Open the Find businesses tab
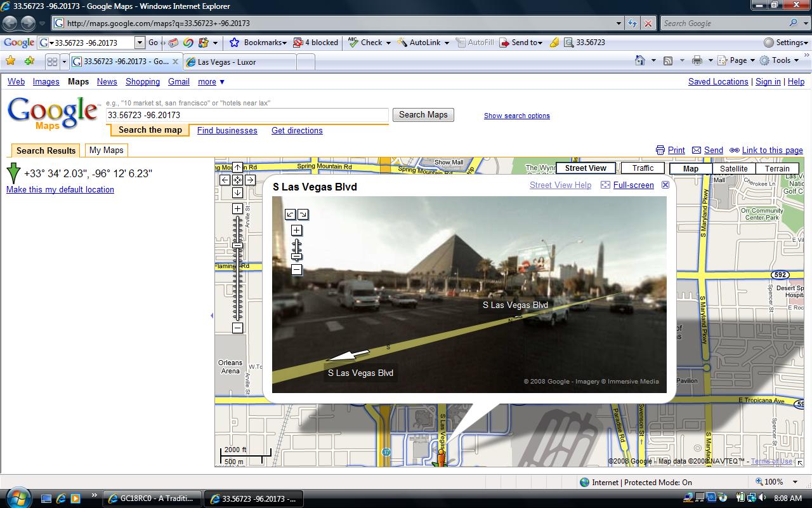Viewport: 812px width, 508px height. pos(227,130)
